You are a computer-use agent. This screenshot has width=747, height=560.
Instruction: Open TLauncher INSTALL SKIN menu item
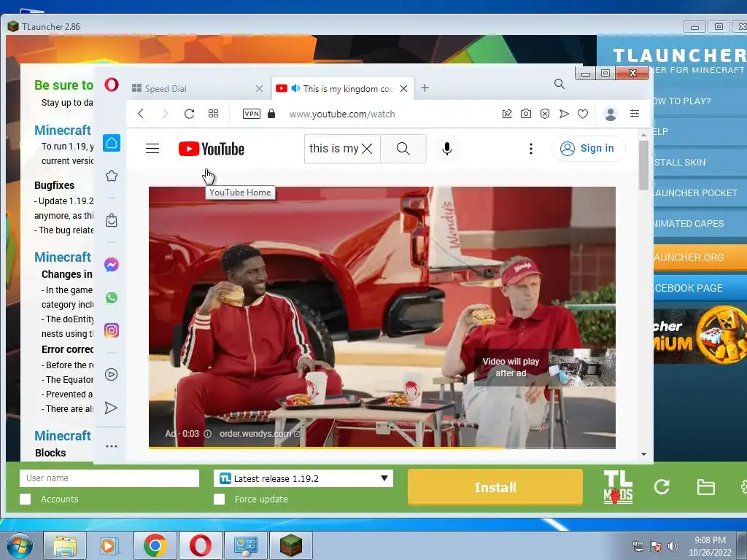(700, 163)
